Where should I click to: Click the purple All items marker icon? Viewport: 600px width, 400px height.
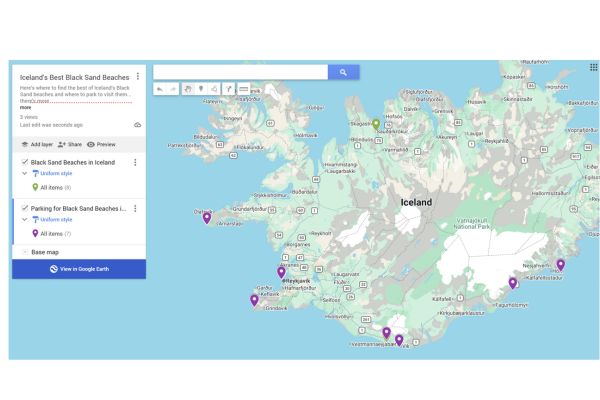click(35, 233)
